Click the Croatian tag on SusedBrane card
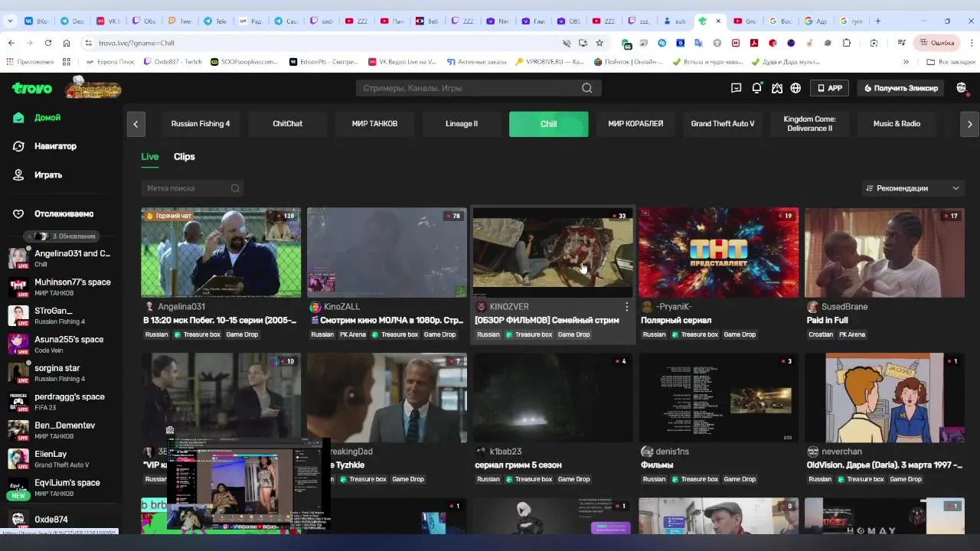Viewport: 980px width, 551px height. [821, 334]
